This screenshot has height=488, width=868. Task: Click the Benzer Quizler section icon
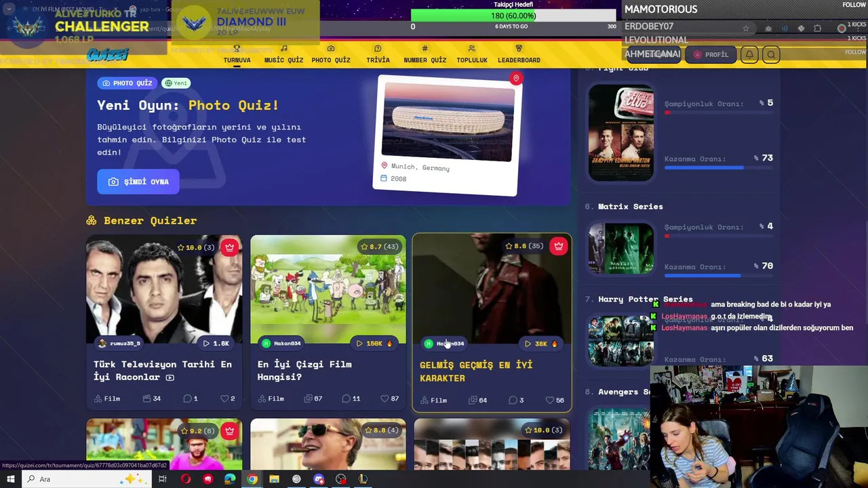coord(92,220)
